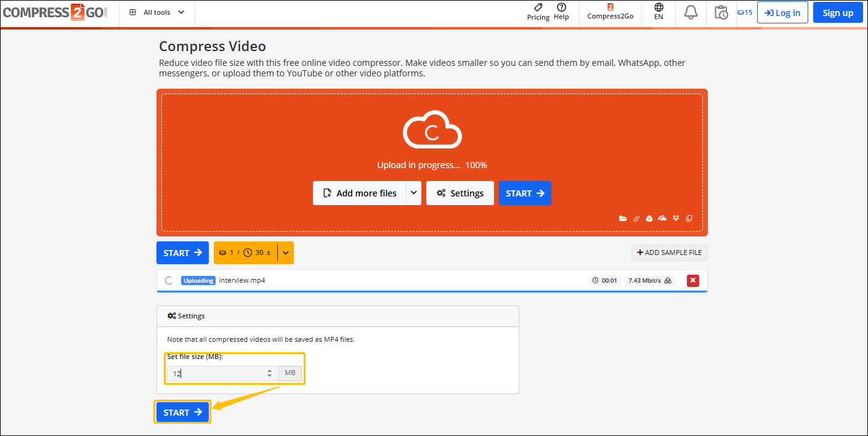This screenshot has width=868, height=436.
Task: Upload a file from Google Drive
Action: pos(648,218)
